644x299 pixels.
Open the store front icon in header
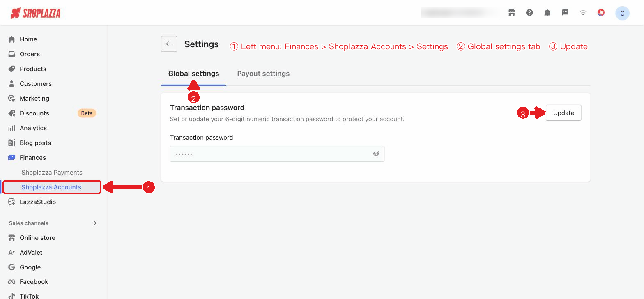coord(511,13)
